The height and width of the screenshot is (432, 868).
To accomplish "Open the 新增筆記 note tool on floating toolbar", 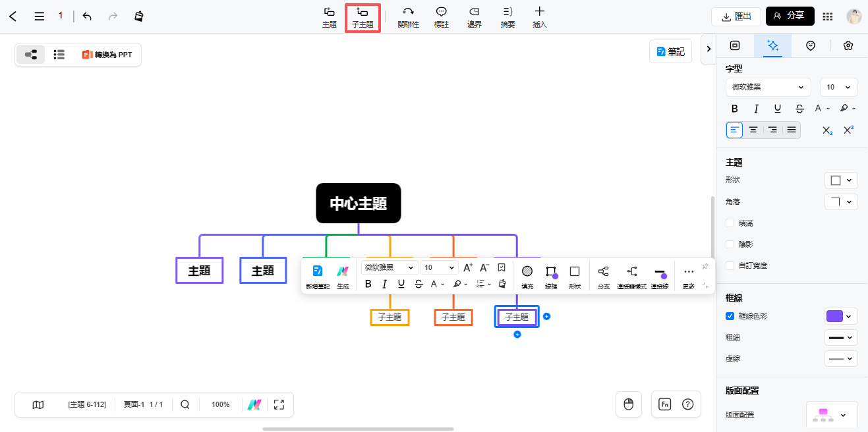I will [317, 275].
